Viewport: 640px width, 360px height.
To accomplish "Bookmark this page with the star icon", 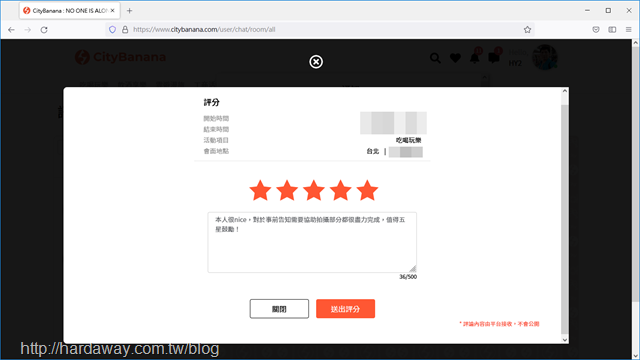I will click(x=527, y=29).
